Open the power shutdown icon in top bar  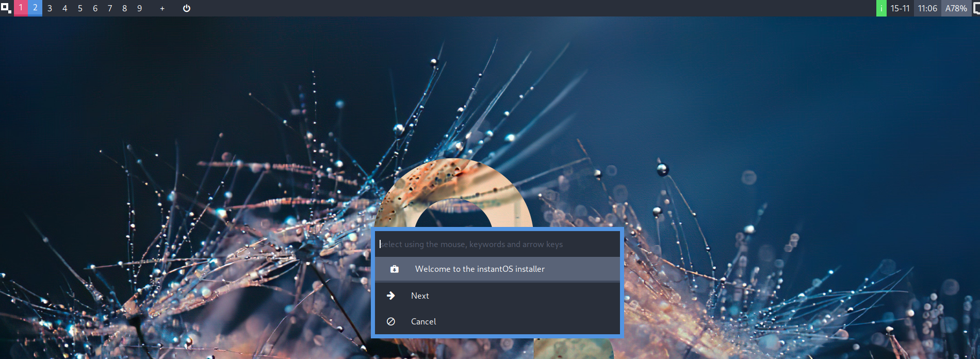(x=187, y=8)
